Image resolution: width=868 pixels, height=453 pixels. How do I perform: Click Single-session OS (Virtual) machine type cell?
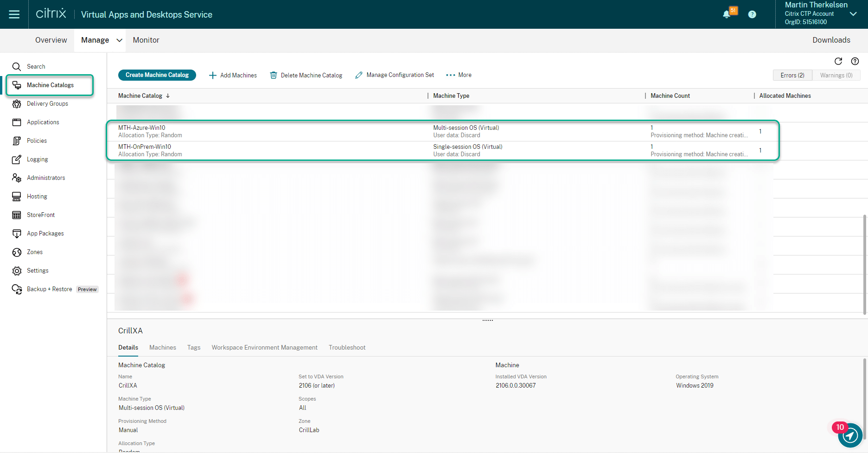click(468, 147)
